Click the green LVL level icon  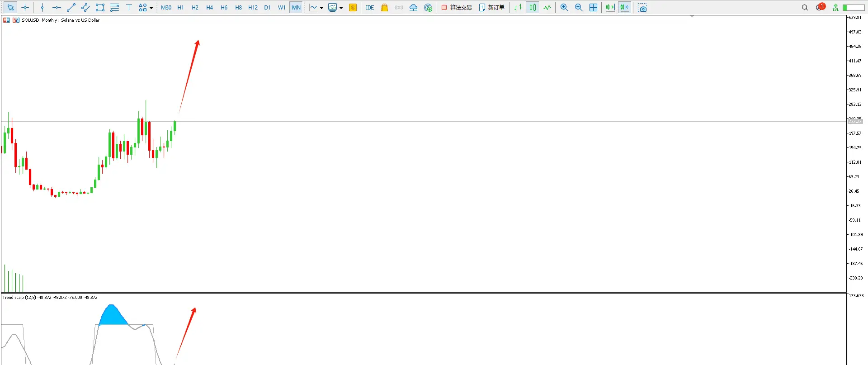click(x=835, y=7)
